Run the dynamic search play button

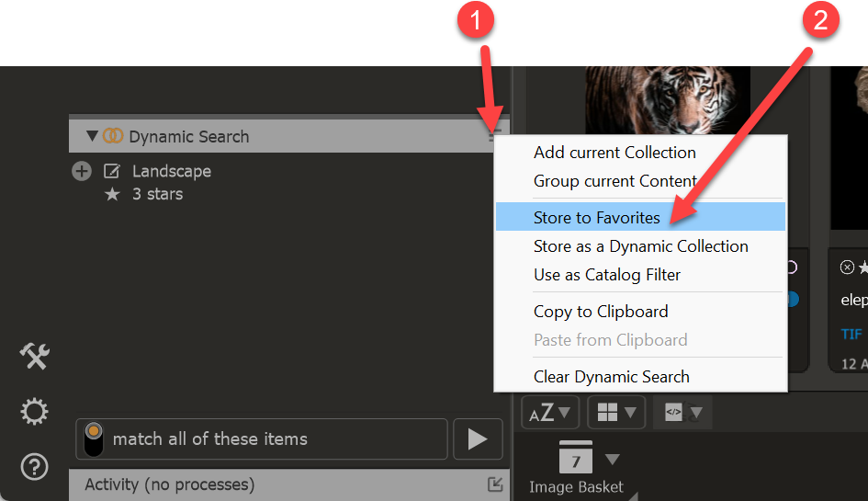[x=478, y=438]
